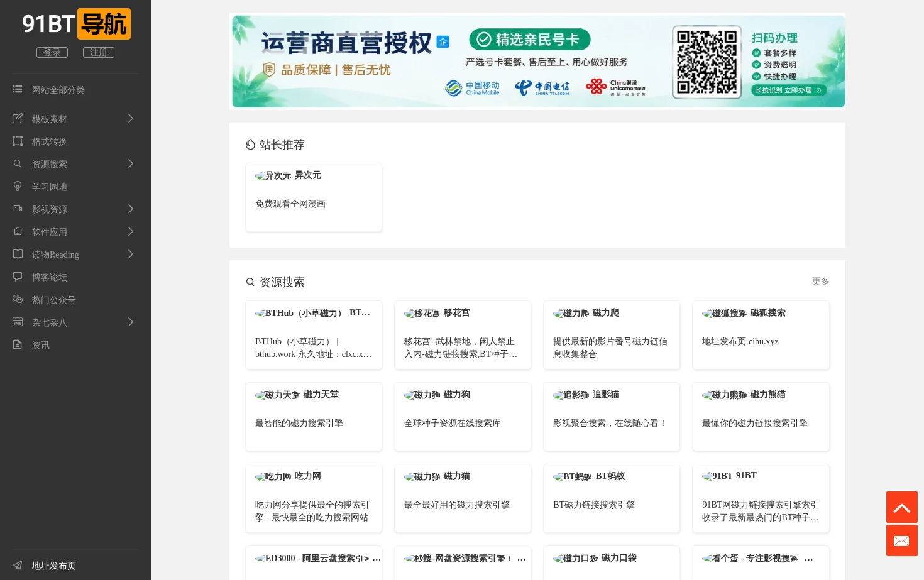Click the bag icon beside 软件应用
924x580 pixels.
pyautogui.click(x=18, y=231)
